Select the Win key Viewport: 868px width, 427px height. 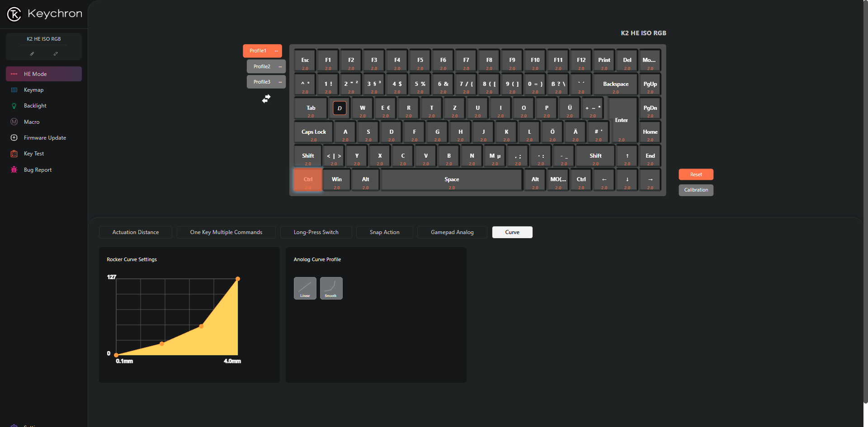coord(337,180)
